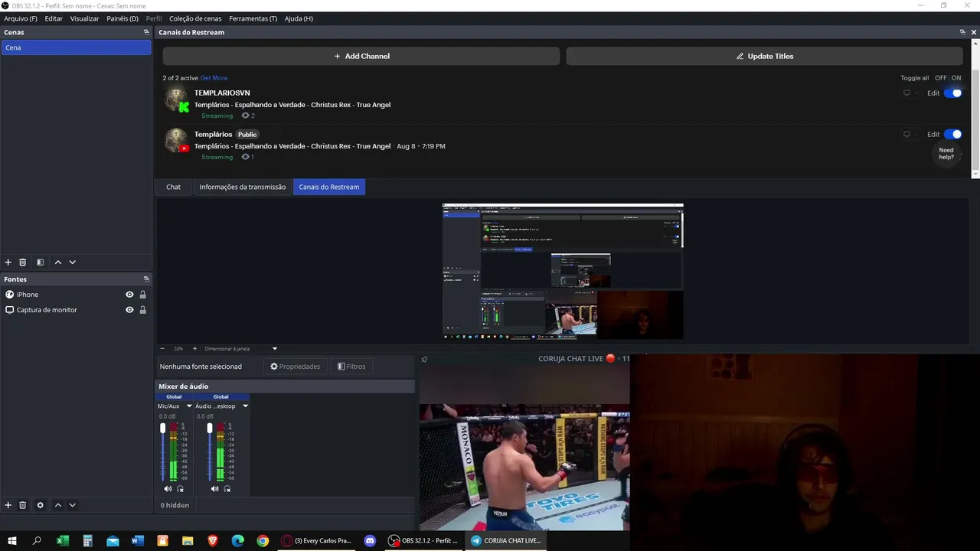The image size is (980, 551).
Task: Edit the TEMPLARIOSVN channel
Action: click(933, 93)
